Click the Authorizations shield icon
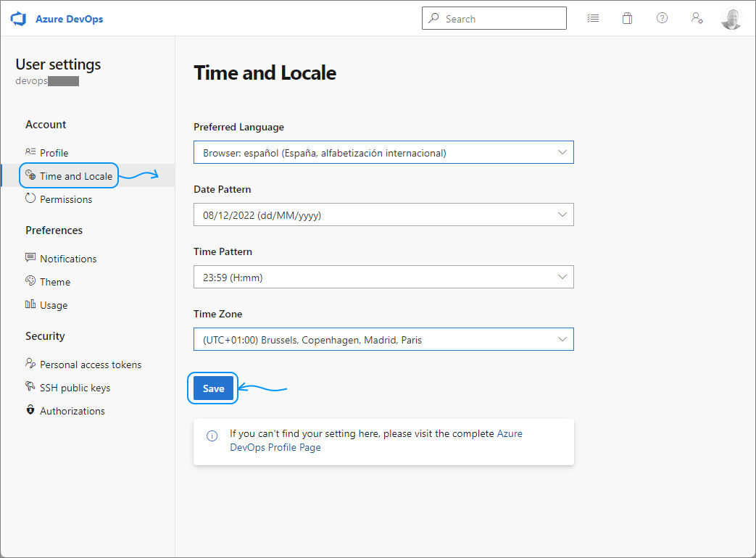Image resolution: width=756 pixels, height=558 pixels. pyautogui.click(x=30, y=409)
